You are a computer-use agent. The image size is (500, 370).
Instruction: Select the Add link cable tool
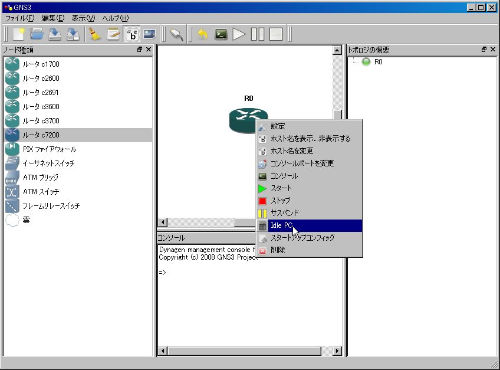(x=176, y=34)
